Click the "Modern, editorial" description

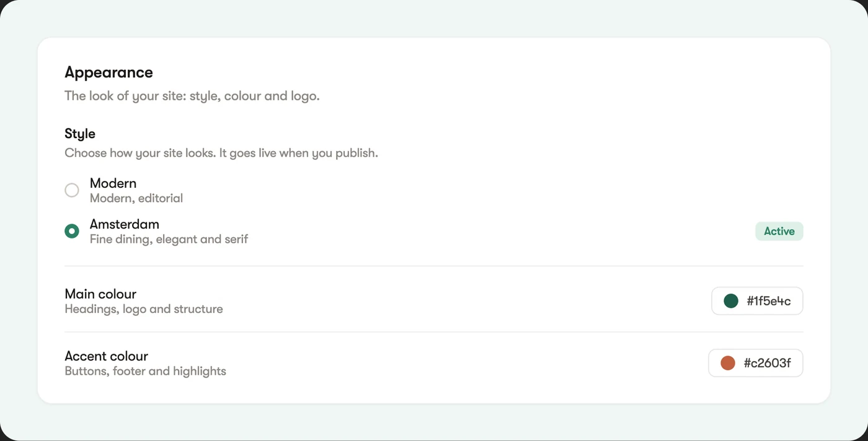tap(136, 199)
